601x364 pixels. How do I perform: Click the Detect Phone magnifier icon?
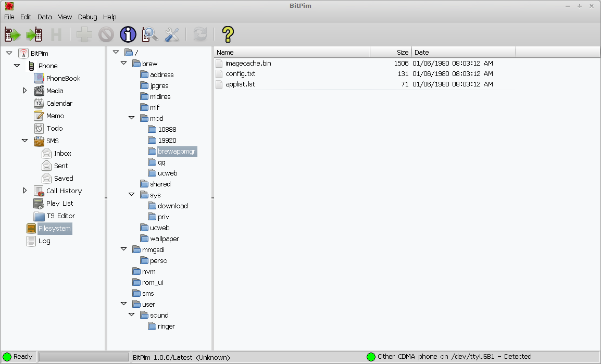click(150, 34)
